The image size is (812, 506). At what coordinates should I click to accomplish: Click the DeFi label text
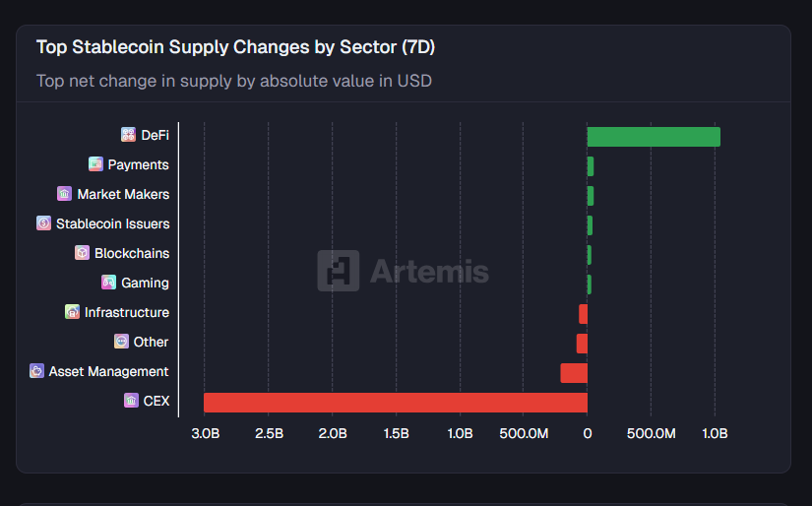[x=156, y=135]
